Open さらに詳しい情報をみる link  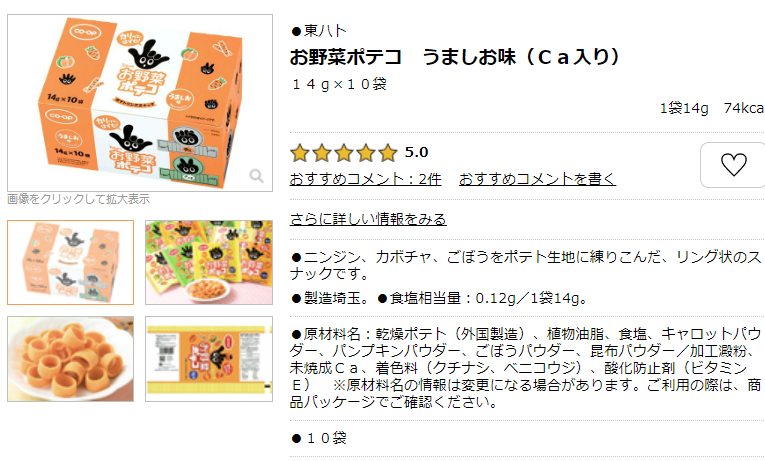[368, 219]
